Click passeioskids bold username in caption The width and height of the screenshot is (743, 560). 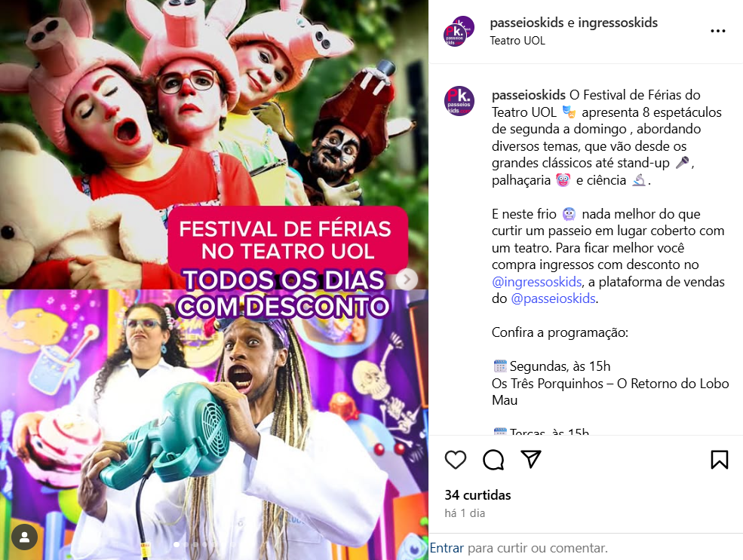click(529, 95)
